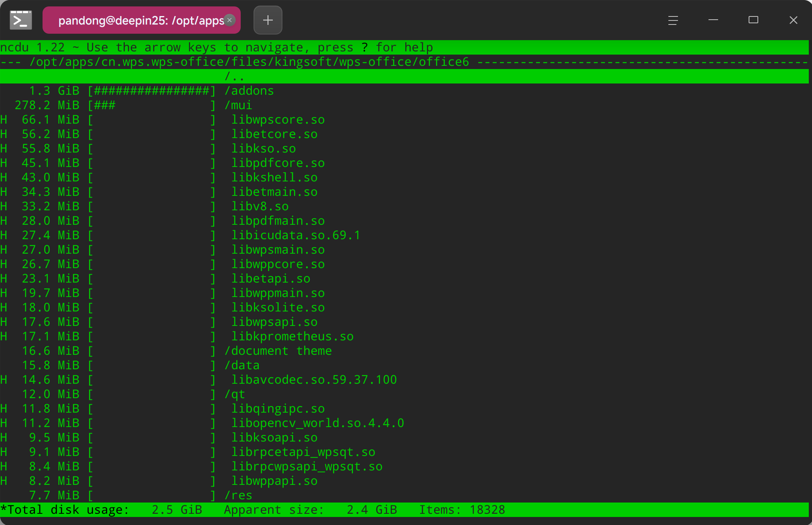Click the libetapi.so file entry
The height and width of the screenshot is (525, 812).
[271, 279]
